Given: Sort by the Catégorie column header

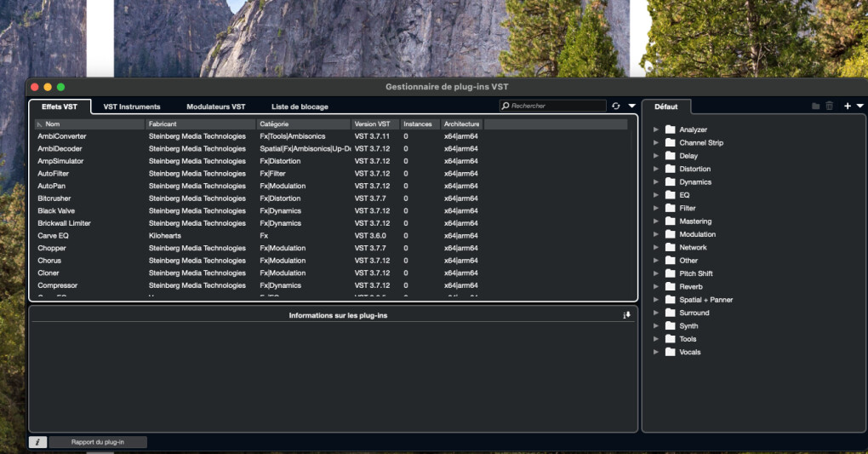Looking at the screenshot, I should click(x=304, y=124).
